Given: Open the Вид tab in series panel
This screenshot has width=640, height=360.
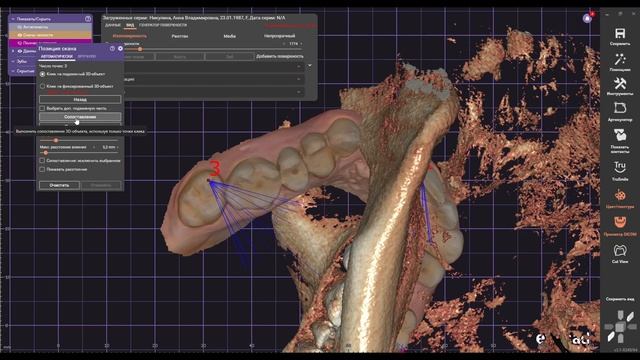Looking at the screenshot, I should click(x=130, y=25).
